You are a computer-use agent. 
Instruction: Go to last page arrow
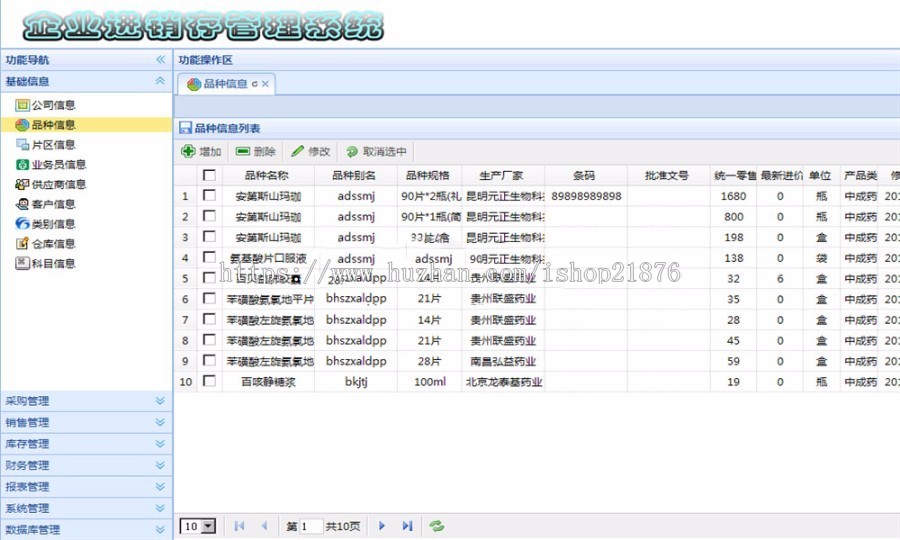click(407, 526)
